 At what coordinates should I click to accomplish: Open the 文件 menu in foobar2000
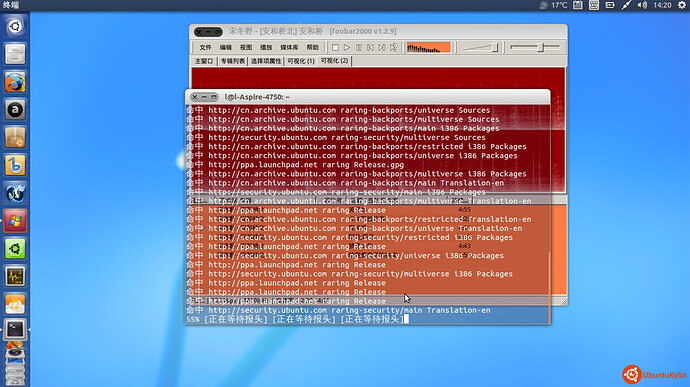tap(205, 48)
